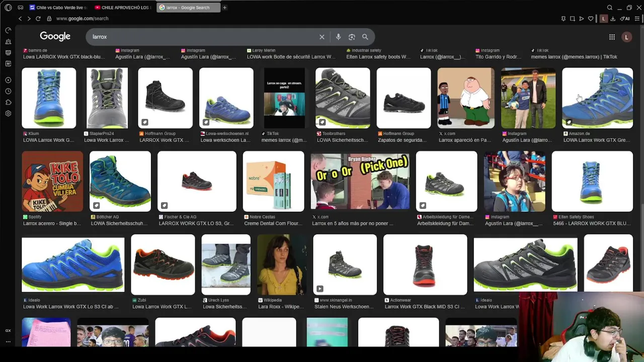
Task: Open x.com Peter Griffin Larrox image
Action: click(x=465, y=98)
